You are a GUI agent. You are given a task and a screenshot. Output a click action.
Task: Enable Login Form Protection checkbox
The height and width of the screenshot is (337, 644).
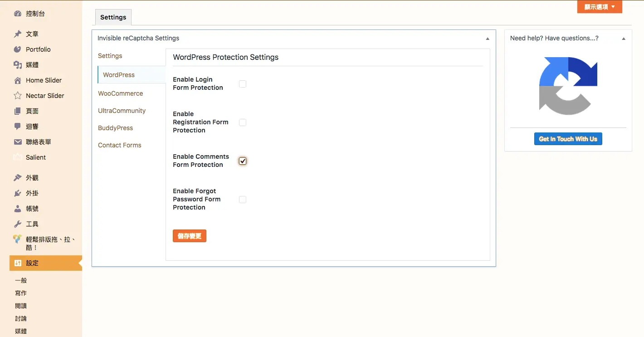click(243, 84)
